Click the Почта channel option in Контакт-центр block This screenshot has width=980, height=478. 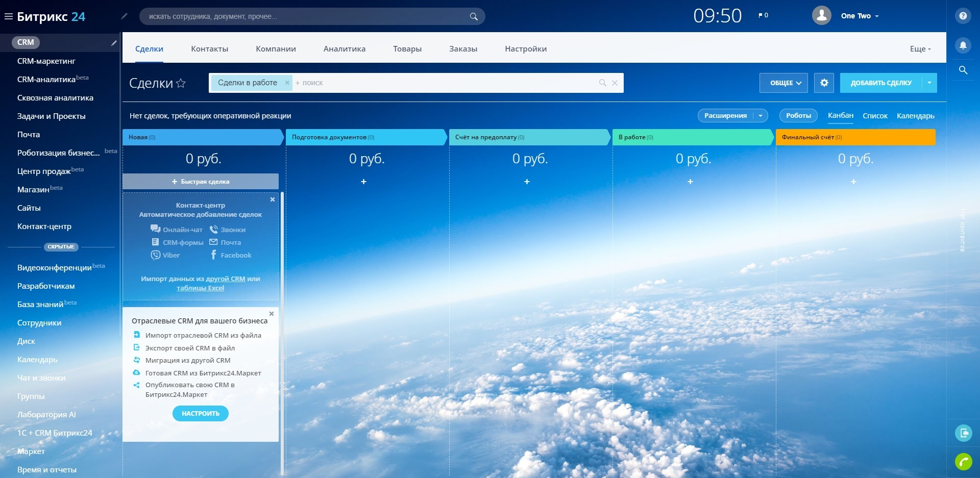[225, 242]
